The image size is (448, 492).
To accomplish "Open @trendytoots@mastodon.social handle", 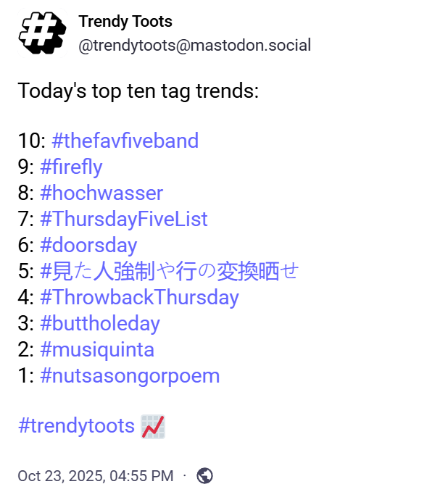I will click(194, 46).
